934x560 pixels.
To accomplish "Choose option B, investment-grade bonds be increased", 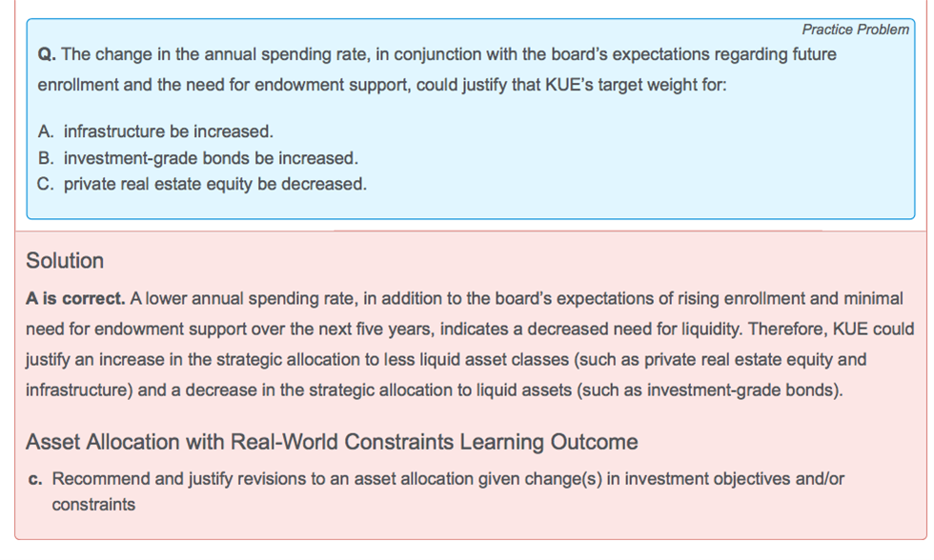I will (x=211, y=158).
